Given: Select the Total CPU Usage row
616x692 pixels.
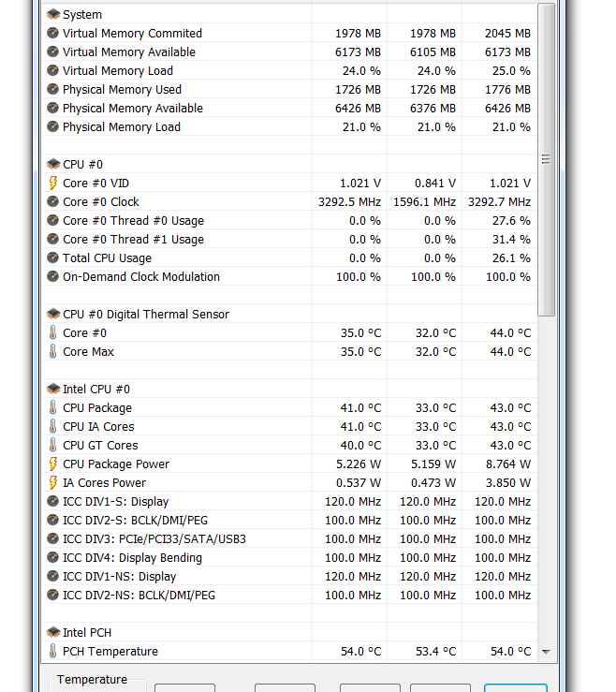Looking at the screenshot, I should pyautogui.click(x=289, y=258).
